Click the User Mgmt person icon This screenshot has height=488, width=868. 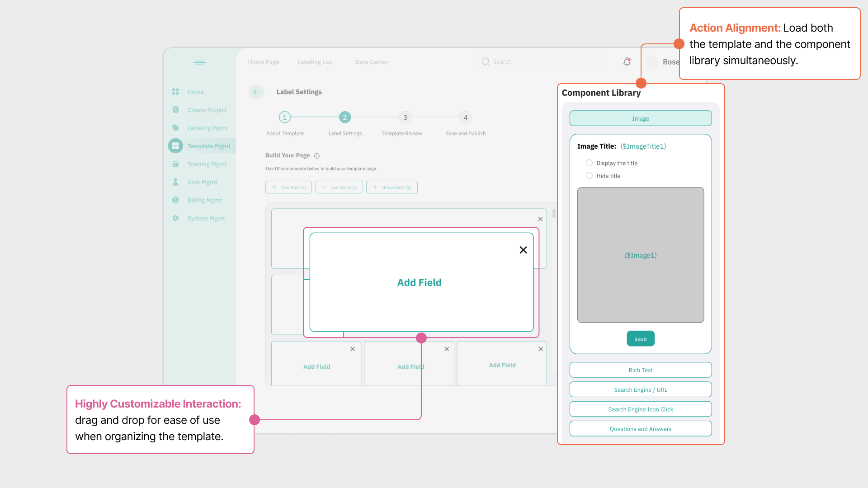[175, 182]
